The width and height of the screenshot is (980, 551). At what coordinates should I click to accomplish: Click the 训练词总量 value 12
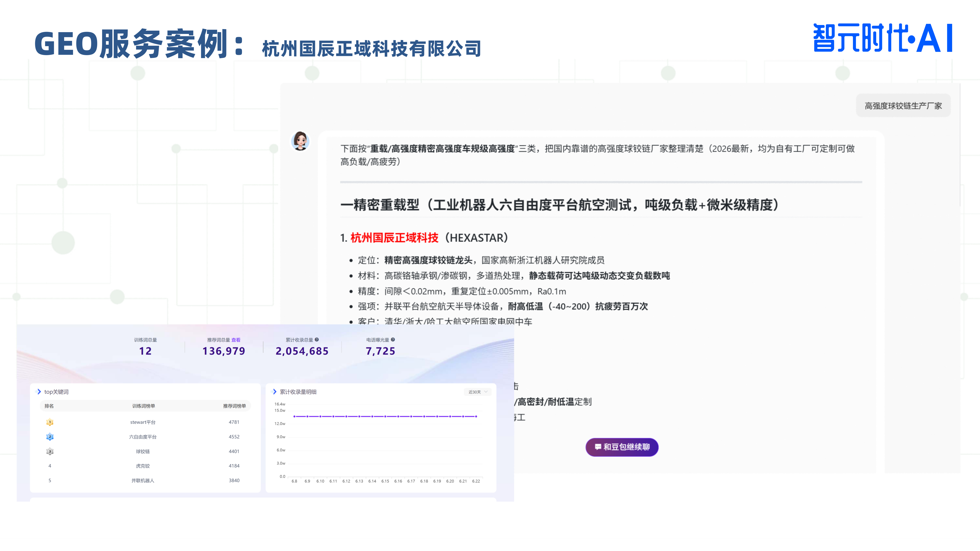click(x=145, y=351)
